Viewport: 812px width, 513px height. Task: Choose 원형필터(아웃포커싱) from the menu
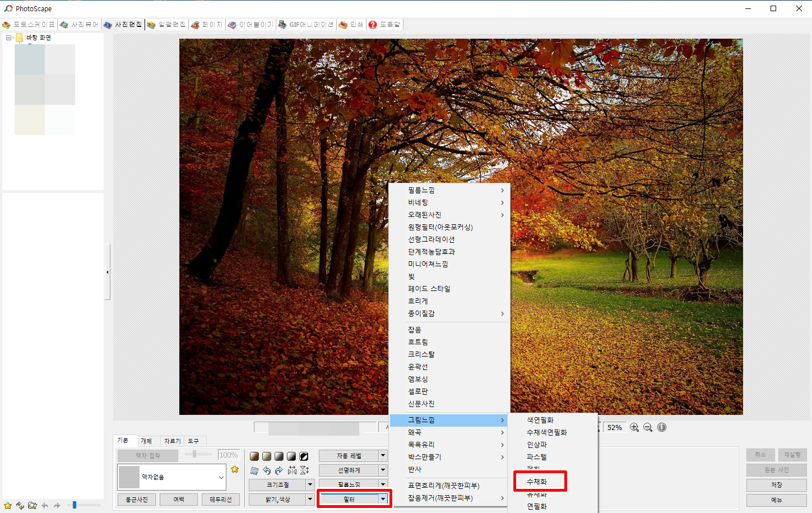[449, 227]
